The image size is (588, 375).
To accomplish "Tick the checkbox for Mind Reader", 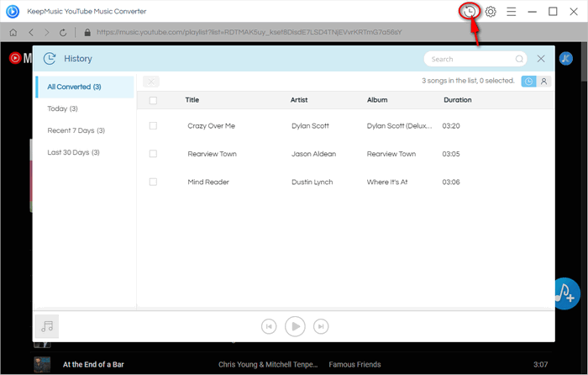I will [153, 182].
